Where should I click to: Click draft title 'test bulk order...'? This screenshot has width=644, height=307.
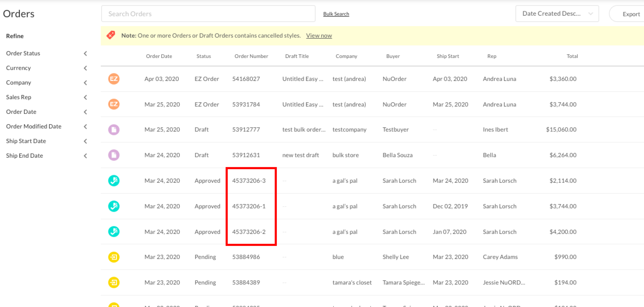pyautogui.click(x=304, y=129)
